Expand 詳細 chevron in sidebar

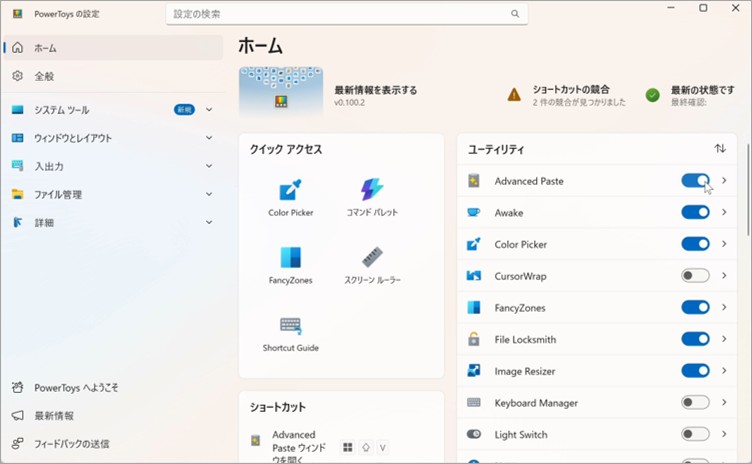[x=209, y=222]
